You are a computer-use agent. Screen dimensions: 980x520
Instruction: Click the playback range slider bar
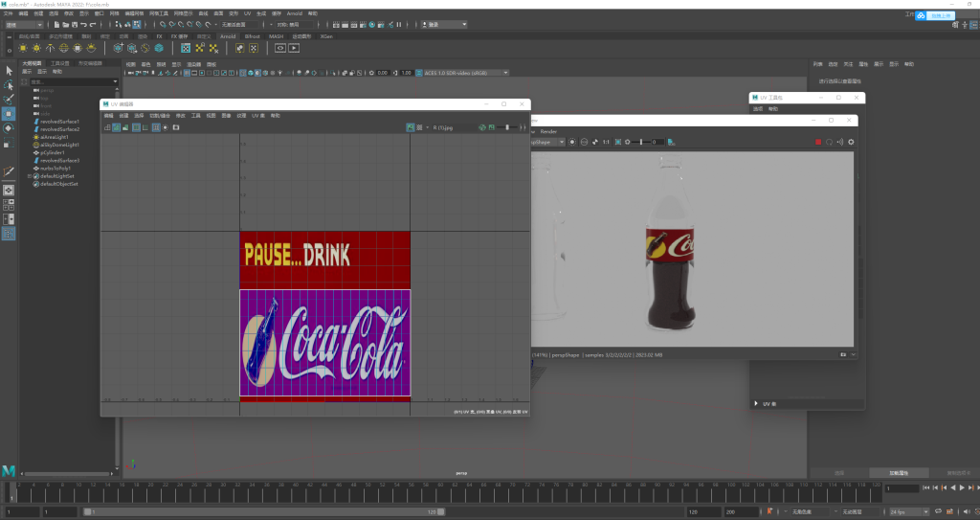pyautogui.click(x=264, y=512)
